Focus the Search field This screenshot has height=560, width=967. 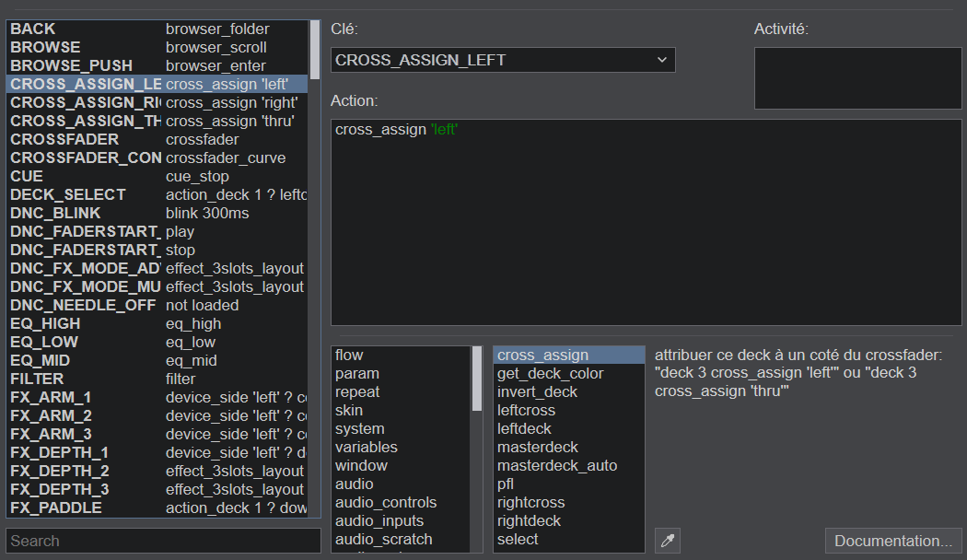(163, 541)
